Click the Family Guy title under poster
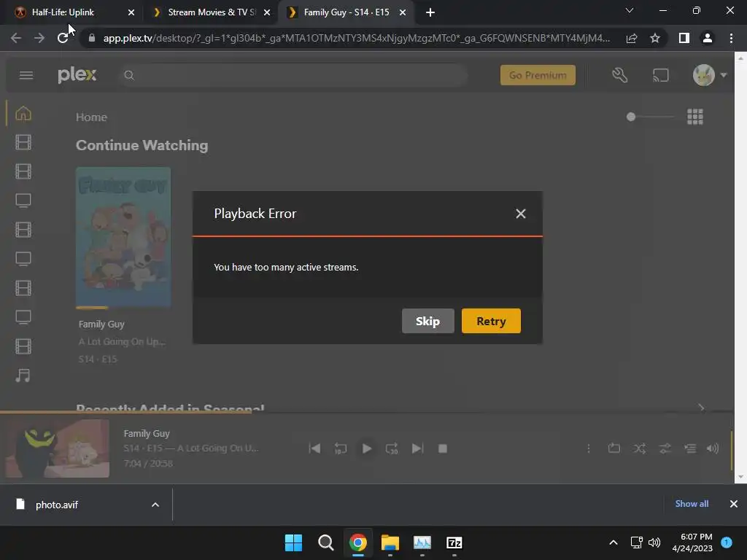The image size is (747, 560). (101, 324)
